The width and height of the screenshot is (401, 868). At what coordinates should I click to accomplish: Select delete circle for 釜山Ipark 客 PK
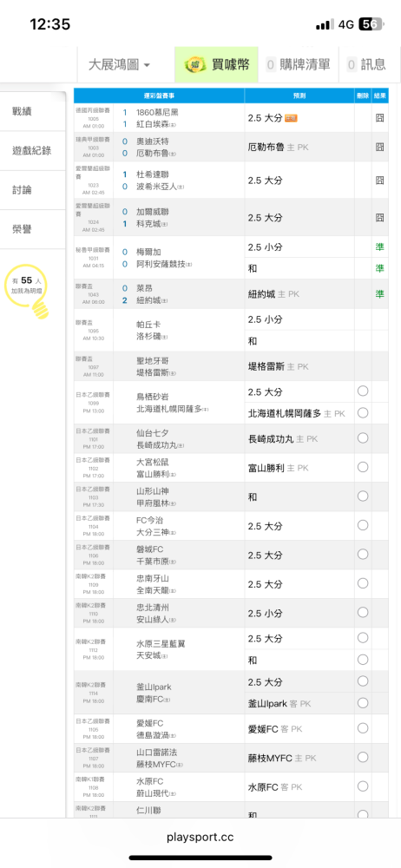point(363,703)
